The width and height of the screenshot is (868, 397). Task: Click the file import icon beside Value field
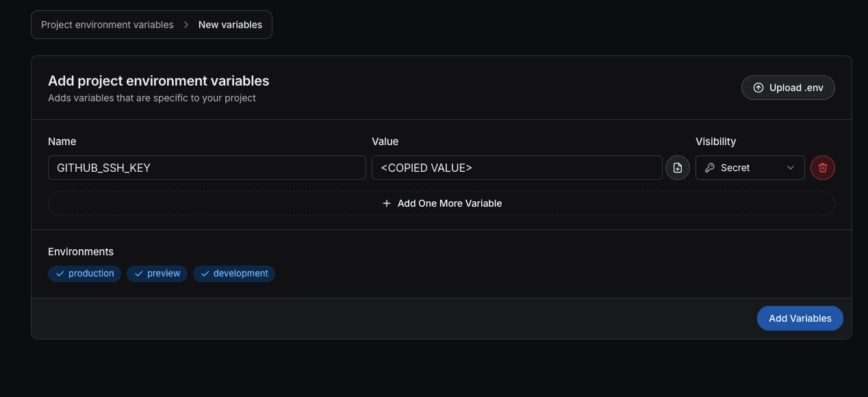[678, 168]
